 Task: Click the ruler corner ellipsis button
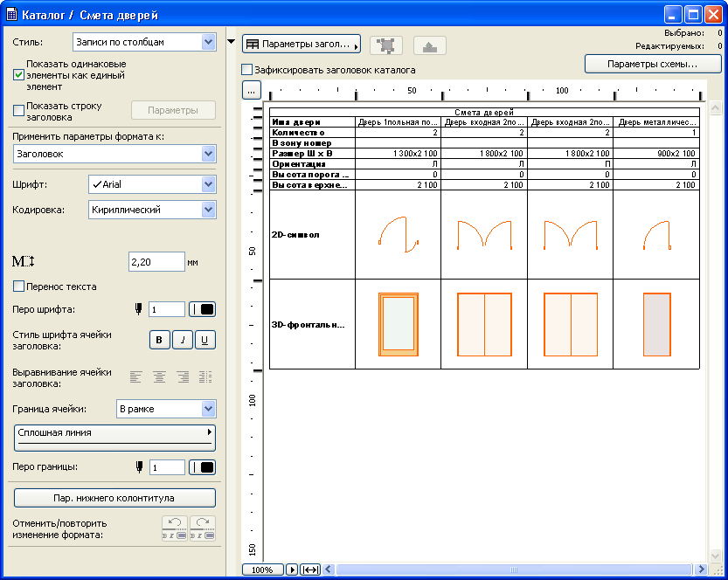(251, 90)
